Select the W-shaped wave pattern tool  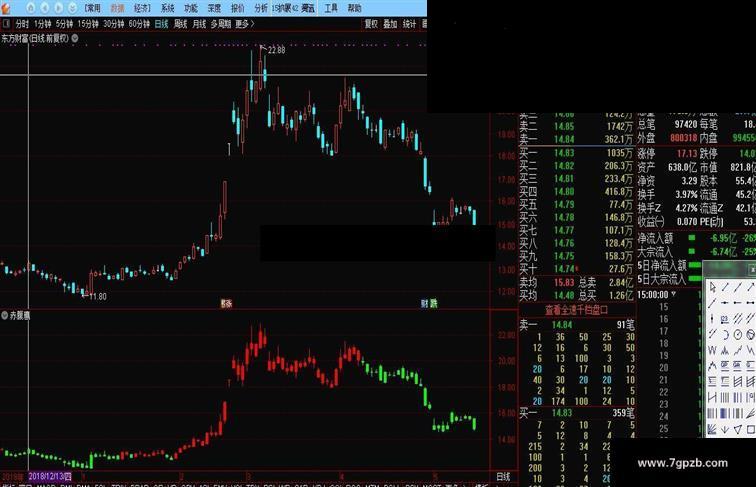coord(713,350)
